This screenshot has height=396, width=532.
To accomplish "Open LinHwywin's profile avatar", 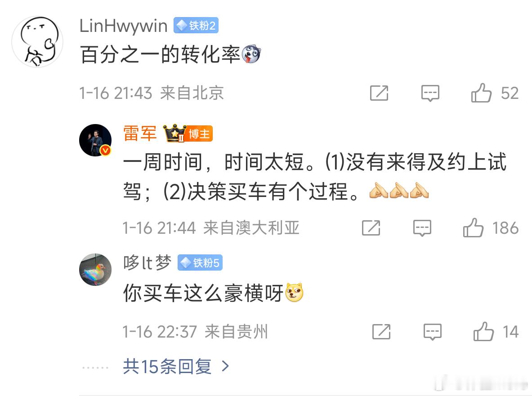I will point(37,41).
